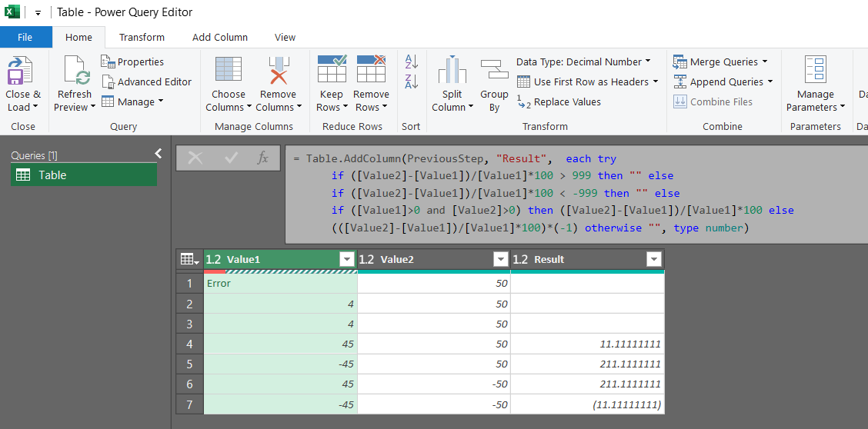Click Append Queries
The height and width of the screenshot is (429, 868).
(723, 81)
